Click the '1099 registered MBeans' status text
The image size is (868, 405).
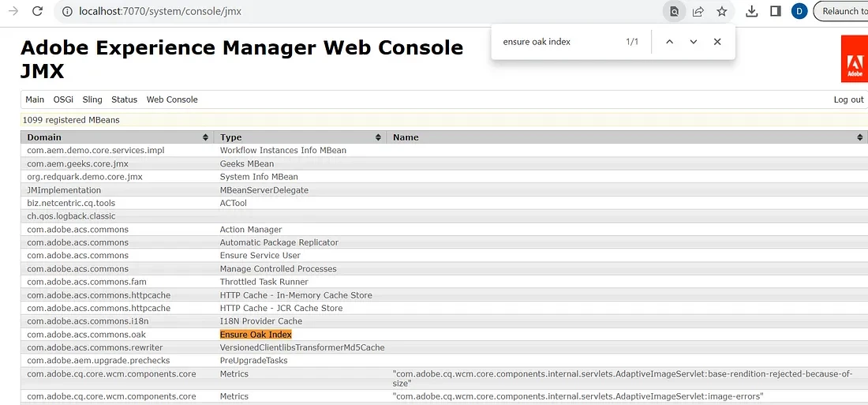click(x=71, y=120)
